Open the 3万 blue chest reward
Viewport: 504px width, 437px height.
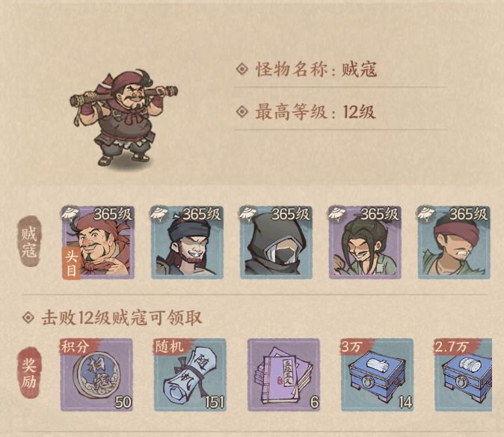[x=377, y=375]
